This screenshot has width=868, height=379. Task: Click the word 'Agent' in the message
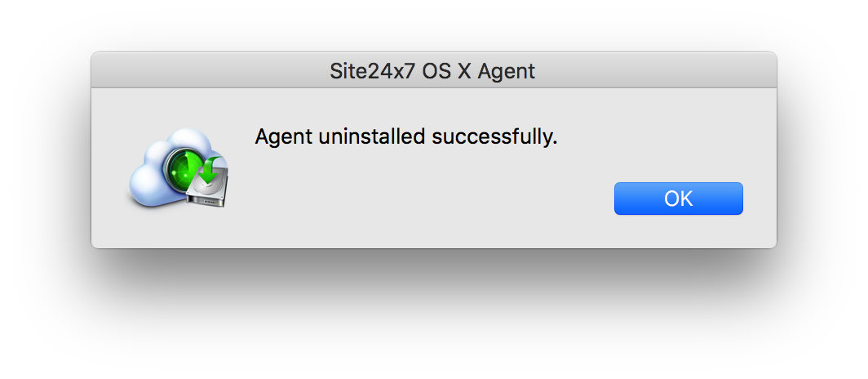pos(283,136)
